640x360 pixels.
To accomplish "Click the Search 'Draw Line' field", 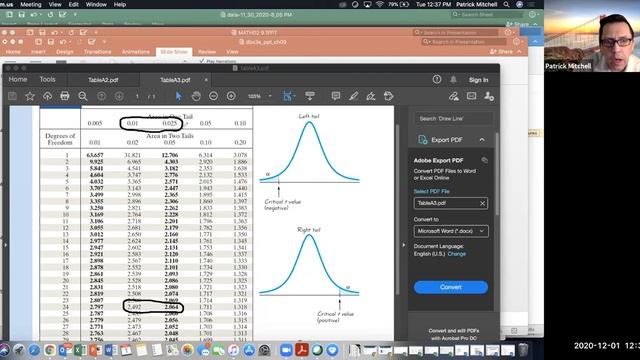I will [453, 118].
